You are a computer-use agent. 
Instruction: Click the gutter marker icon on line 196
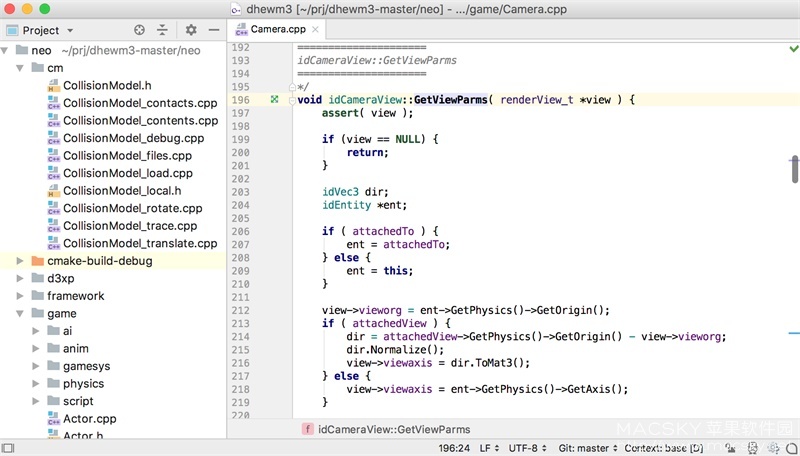[274, 99]
